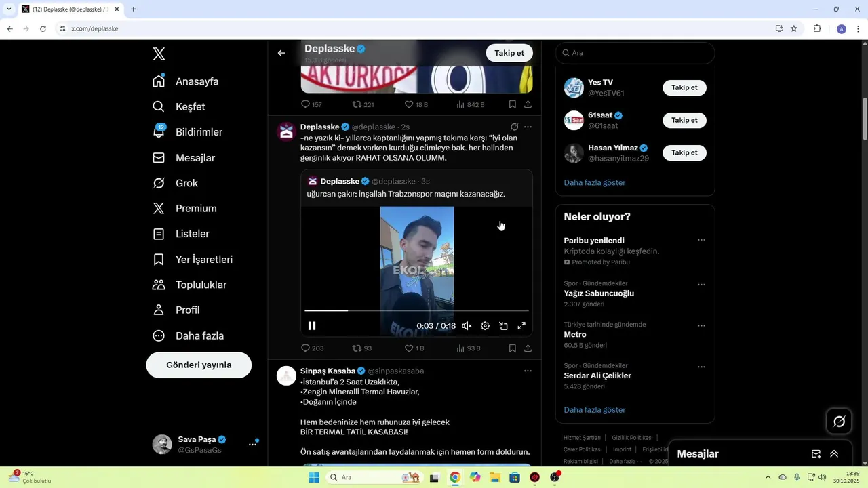Viewport: 868px width, 488px height.
Task: Open Chrome extensions puzzle icon
Action: (817, 28)
